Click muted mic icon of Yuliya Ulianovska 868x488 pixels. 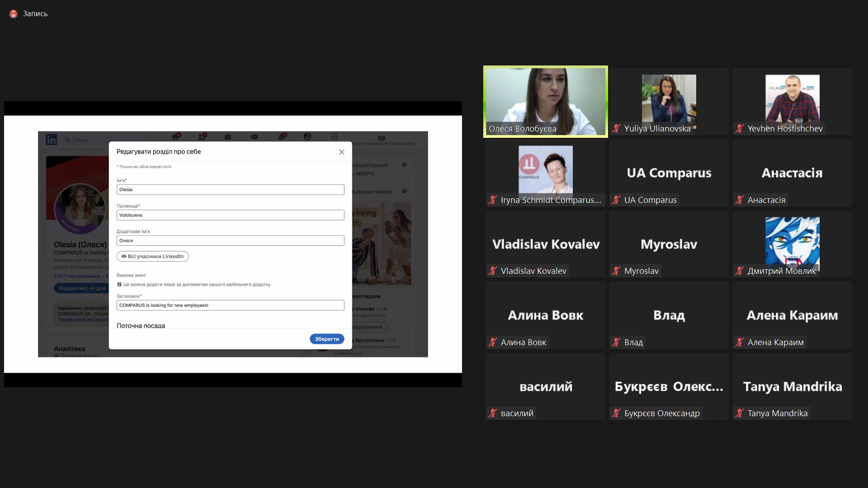[616, 129]
